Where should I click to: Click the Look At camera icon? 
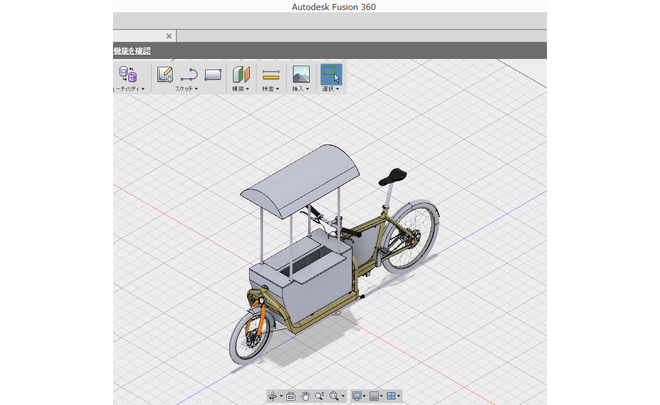pos(290,397)
